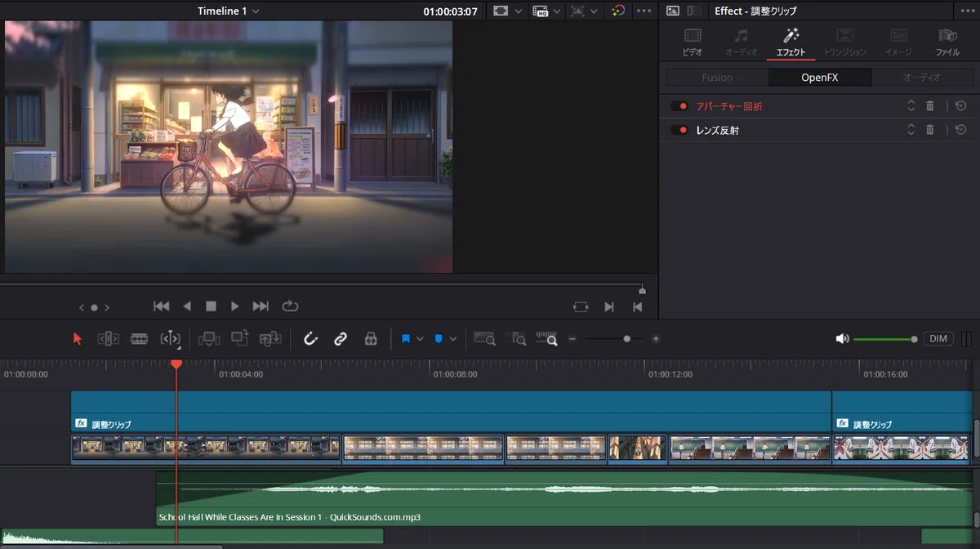Screen dimensions: 980x549
Task: Disable the レンズ反射 effect switch
Action: [x=679, y=130]
